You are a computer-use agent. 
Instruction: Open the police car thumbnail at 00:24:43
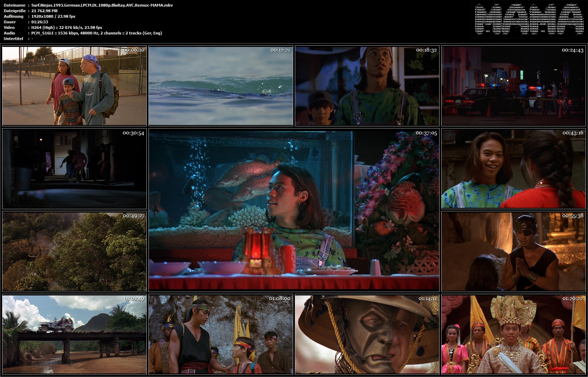click(x=513, y=86)
